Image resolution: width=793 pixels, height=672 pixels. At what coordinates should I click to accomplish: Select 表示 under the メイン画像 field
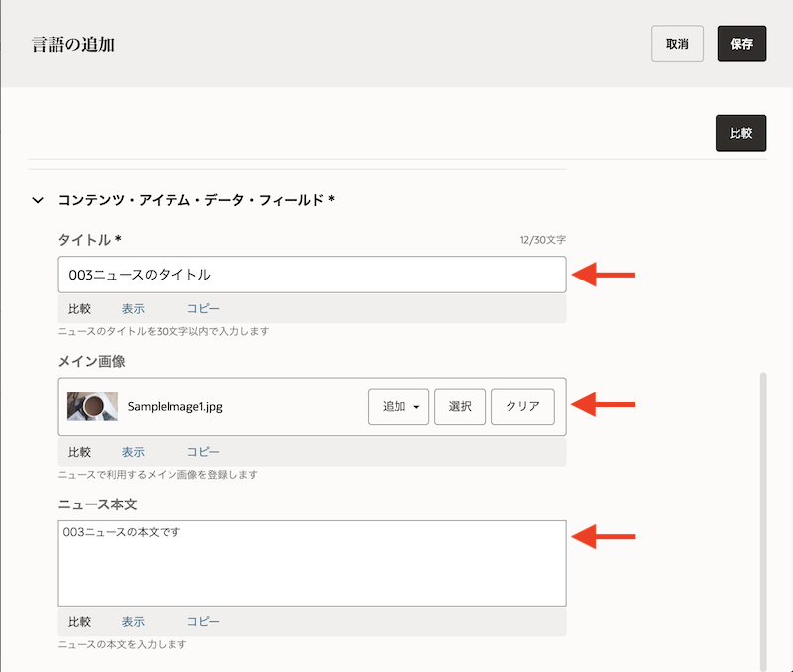(133, 452)
